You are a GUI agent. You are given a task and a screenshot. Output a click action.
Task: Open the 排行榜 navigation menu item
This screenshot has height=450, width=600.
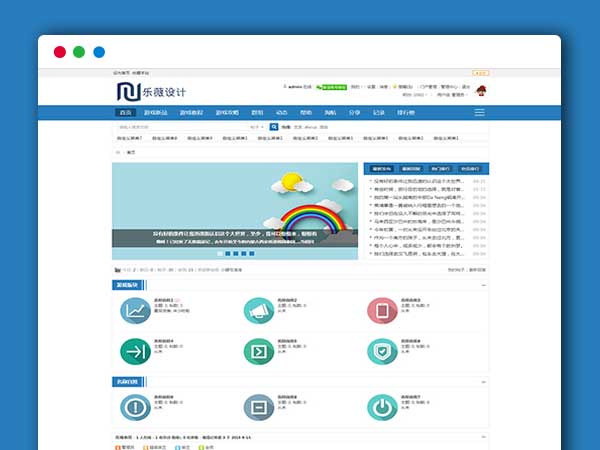406,112
